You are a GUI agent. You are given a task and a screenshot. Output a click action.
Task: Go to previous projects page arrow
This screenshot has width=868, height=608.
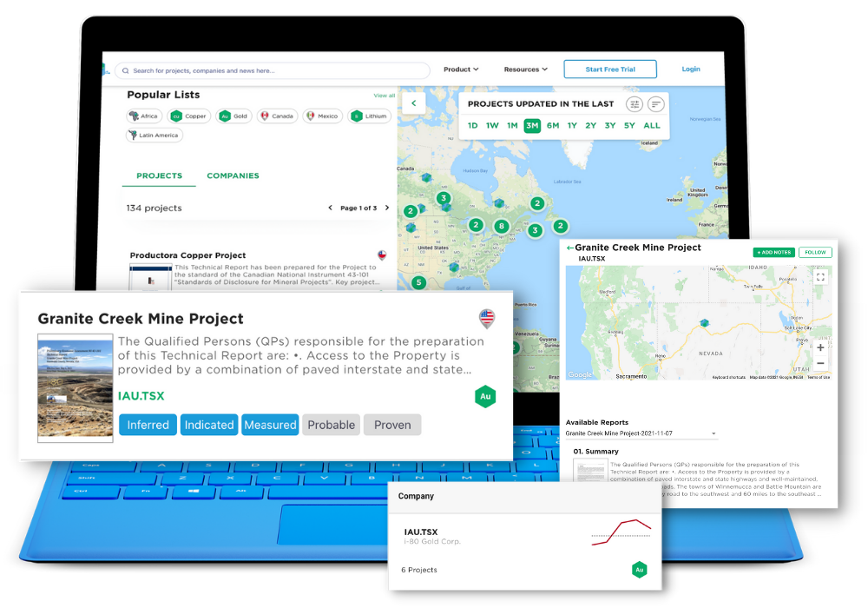331,208
